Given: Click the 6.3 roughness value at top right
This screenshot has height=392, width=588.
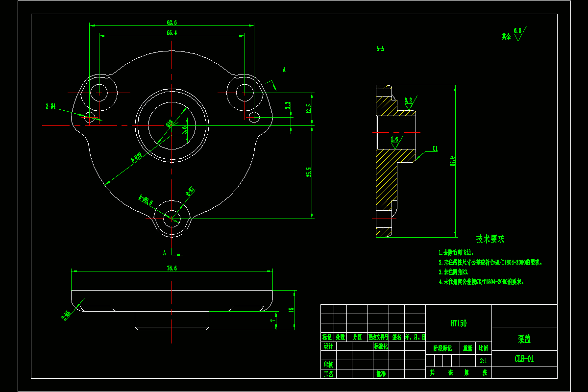Looking at the screenshot, I should pos(517,30).
